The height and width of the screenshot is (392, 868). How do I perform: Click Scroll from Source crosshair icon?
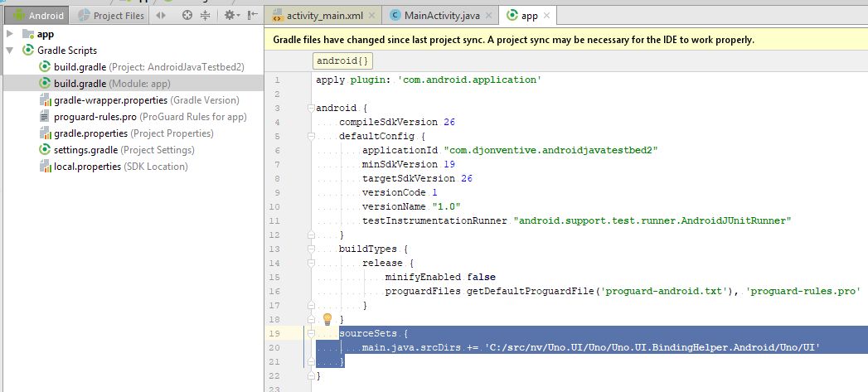click(x=187, y=16)
